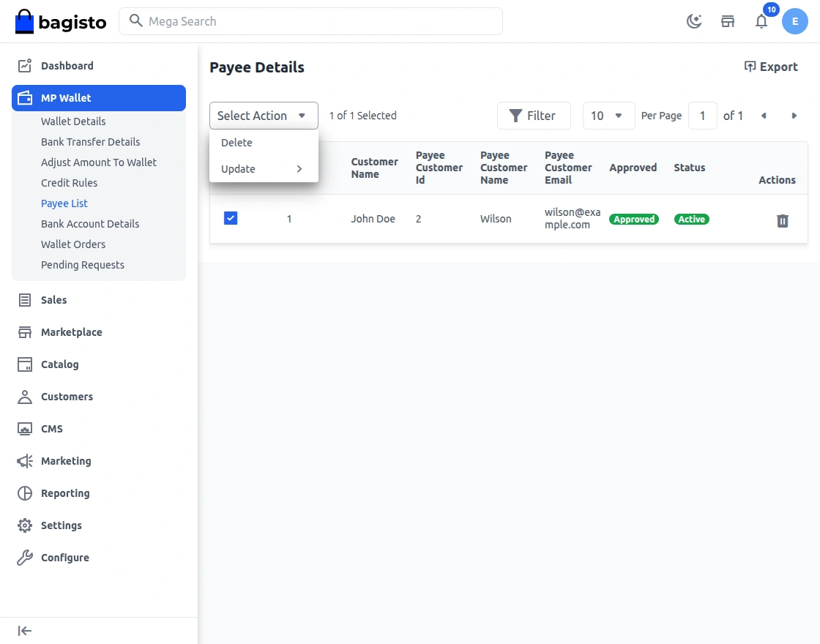Click the Mega Search field

pos(310,21)
